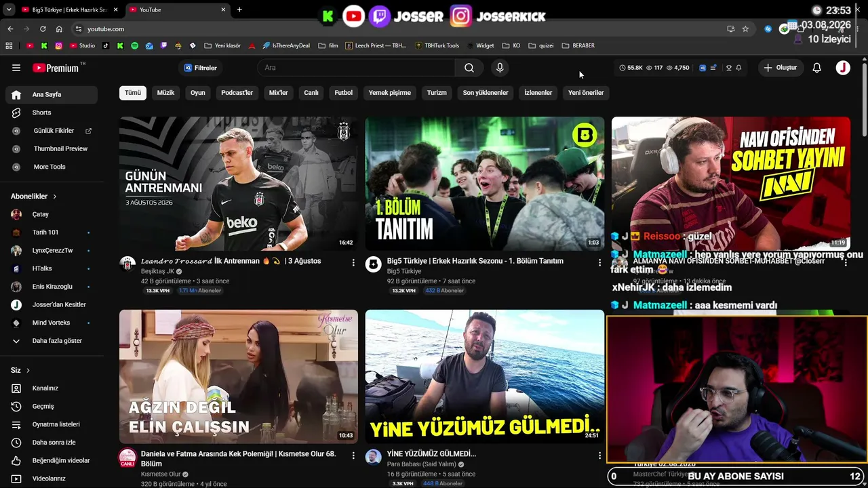
Task: Open the KO bookmark folder
Action: [511, 45]
